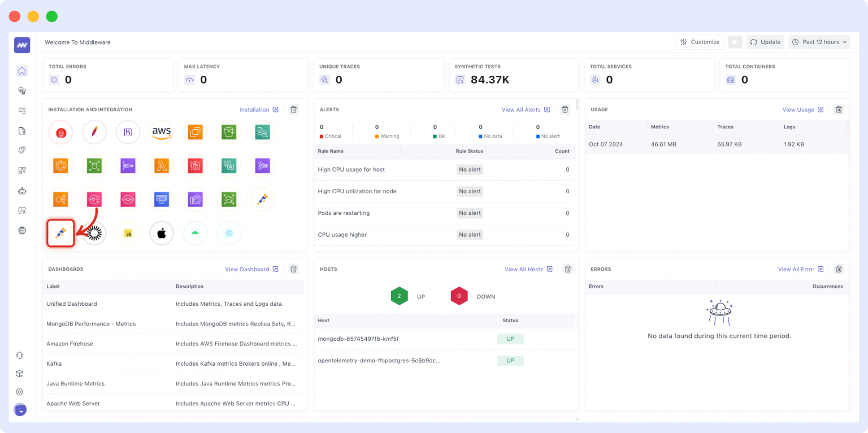Image resolution: width=868 pixels, height=433 pixels.
Task: Click the Customize button
Action: pos(700,42)
